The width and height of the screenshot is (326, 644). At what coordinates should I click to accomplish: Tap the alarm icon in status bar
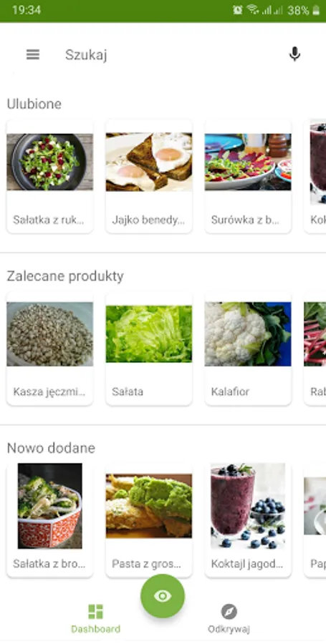click(238, 10)
